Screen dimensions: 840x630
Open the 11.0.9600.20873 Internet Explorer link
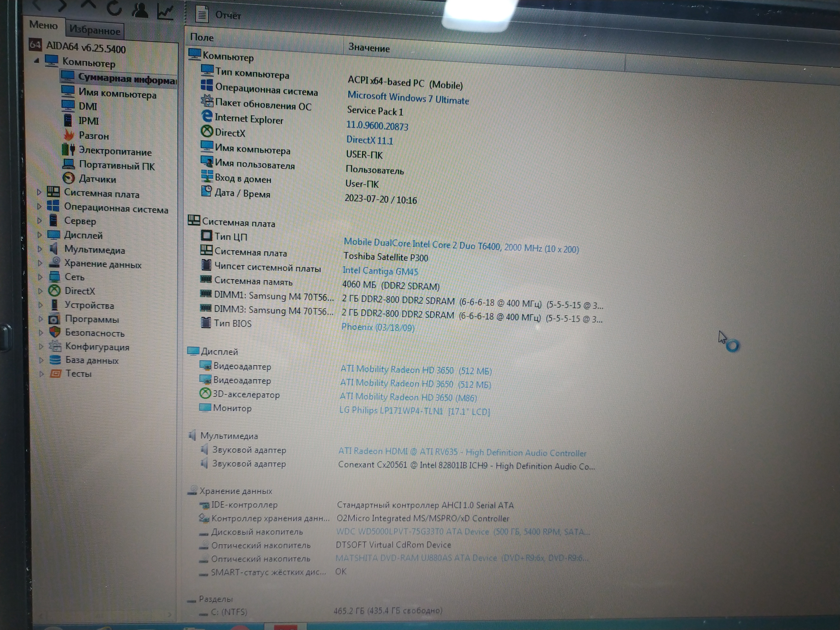tap(377, 126)
